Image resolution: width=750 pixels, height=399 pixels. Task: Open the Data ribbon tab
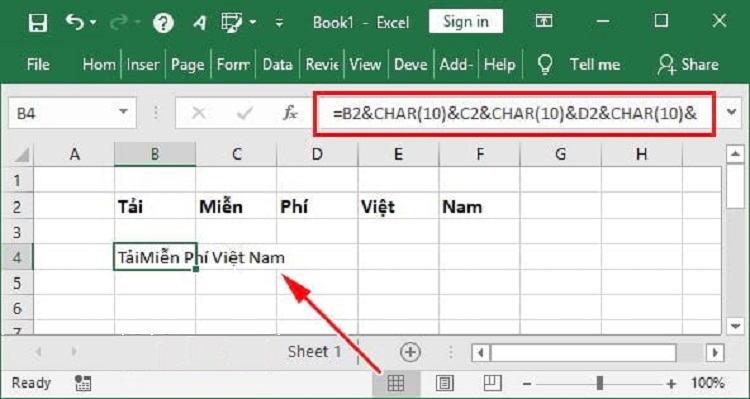click(x=277, y=64)
